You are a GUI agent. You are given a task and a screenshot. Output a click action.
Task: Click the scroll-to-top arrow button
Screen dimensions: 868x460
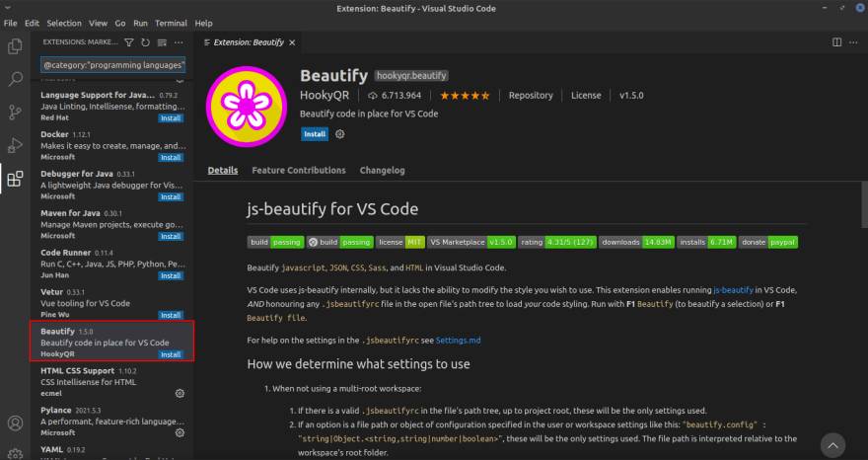click(832, 445)
